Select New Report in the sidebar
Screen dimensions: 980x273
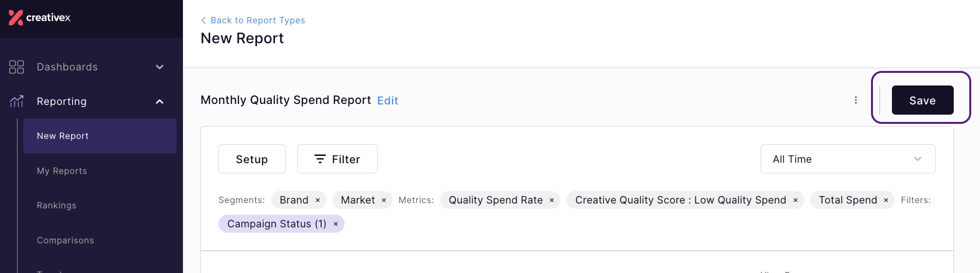point(100,136)
